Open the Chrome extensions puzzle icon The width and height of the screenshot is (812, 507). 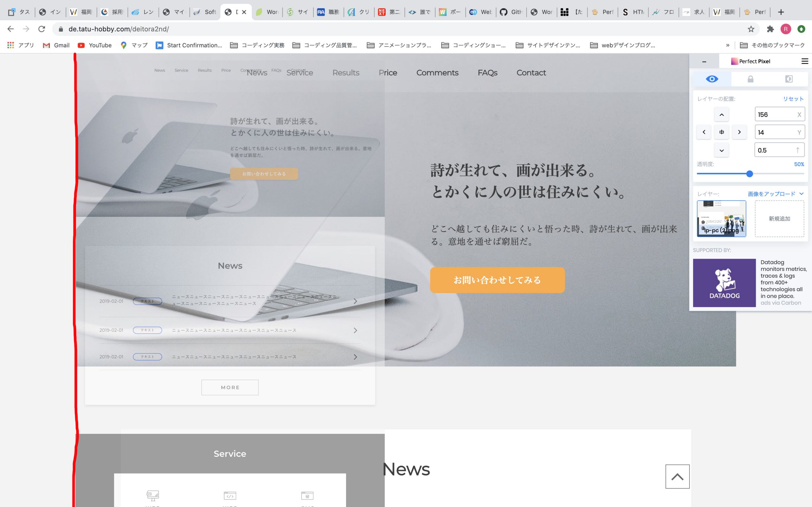770,29
